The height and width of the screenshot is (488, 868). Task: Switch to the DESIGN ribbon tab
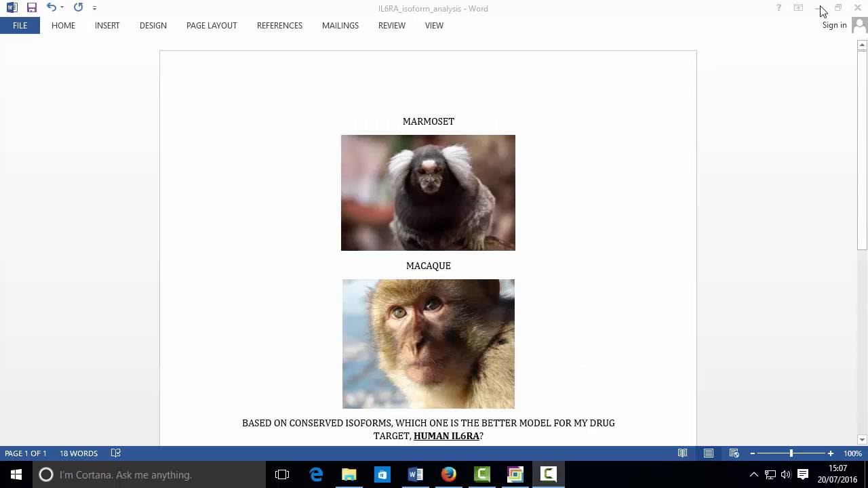(x=153, y=25)
